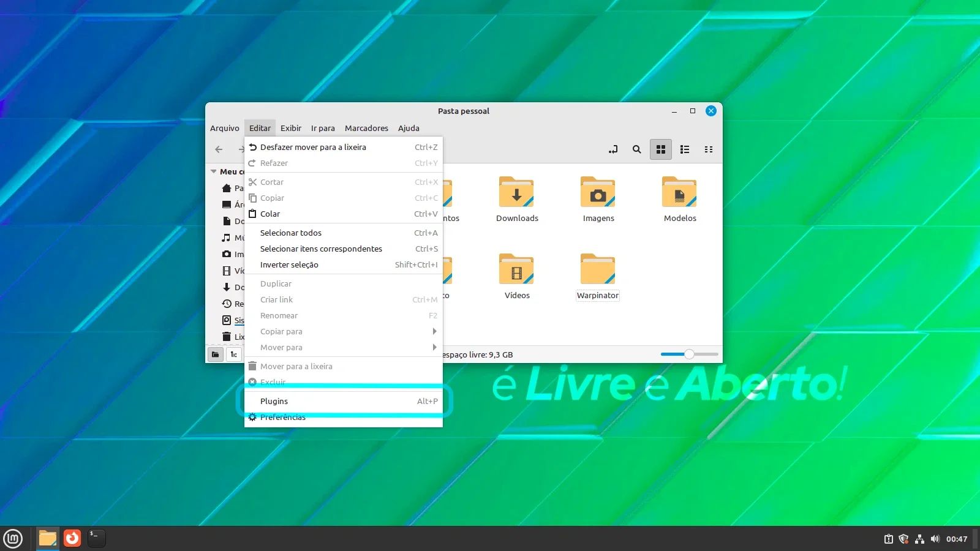The image size is (980, 551).
Task: Choose Criar link in the menu
Action: point(344,299)
